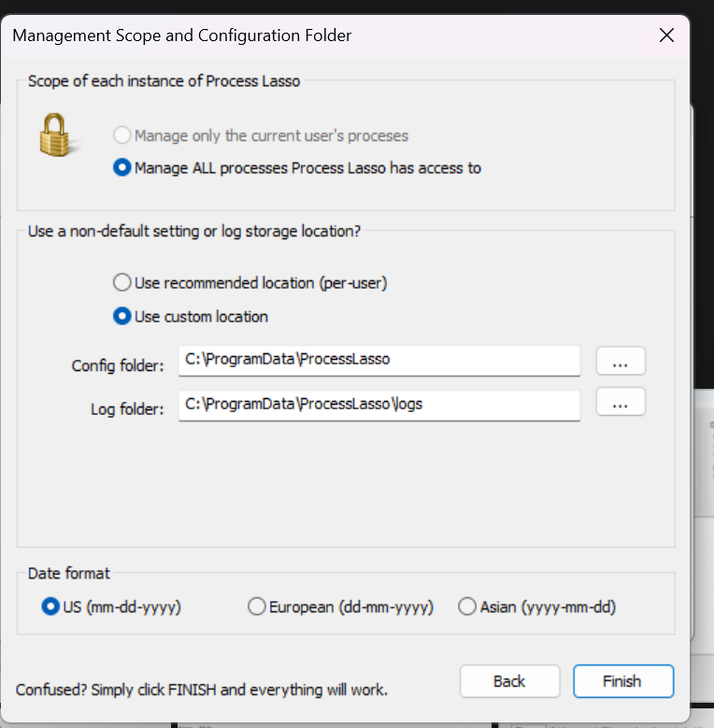Click the Finish button
Screen dimensions: 714x728
pyautogui.click(x=623, y=681)
